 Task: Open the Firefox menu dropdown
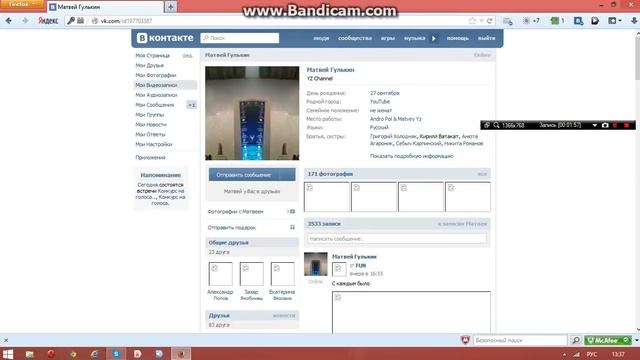click(21, 4)
